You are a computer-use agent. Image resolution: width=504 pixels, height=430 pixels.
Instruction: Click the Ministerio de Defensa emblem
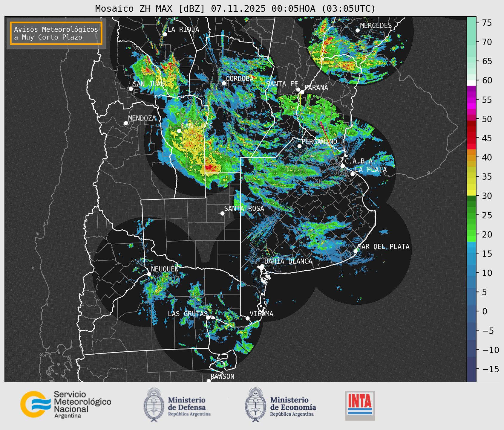pos(154,405)
